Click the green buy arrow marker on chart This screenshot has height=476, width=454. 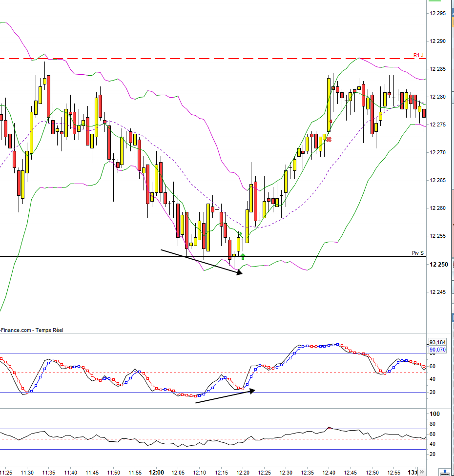[x=243, y=256]
